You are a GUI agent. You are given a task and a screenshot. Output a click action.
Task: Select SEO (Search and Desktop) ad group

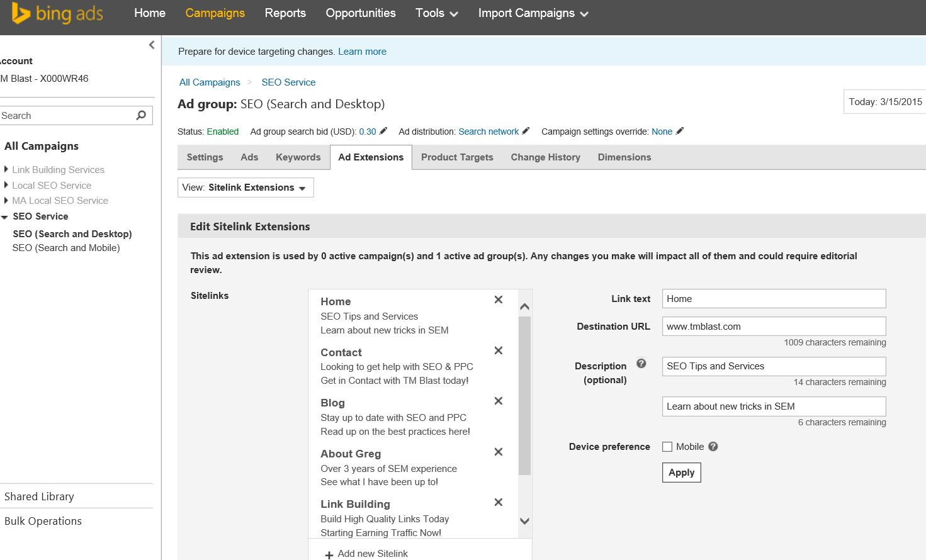tap(72, 234)
